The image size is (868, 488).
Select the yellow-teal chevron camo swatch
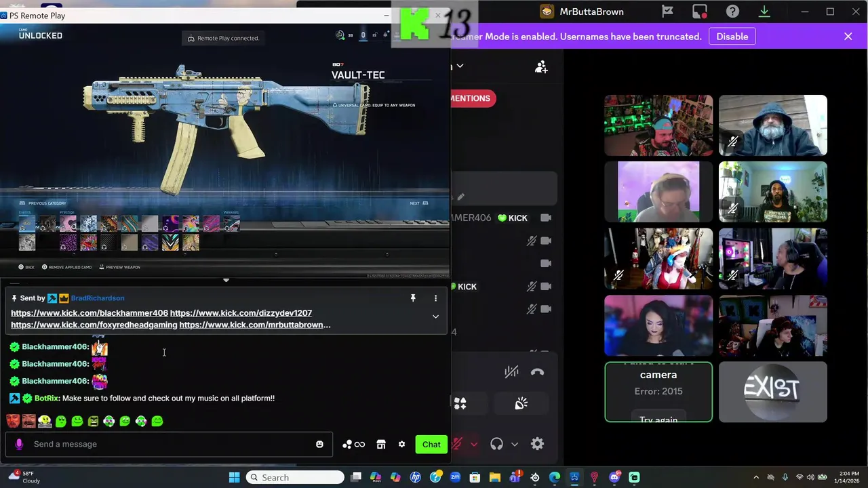pyautogui.click(x=170, y=242)
